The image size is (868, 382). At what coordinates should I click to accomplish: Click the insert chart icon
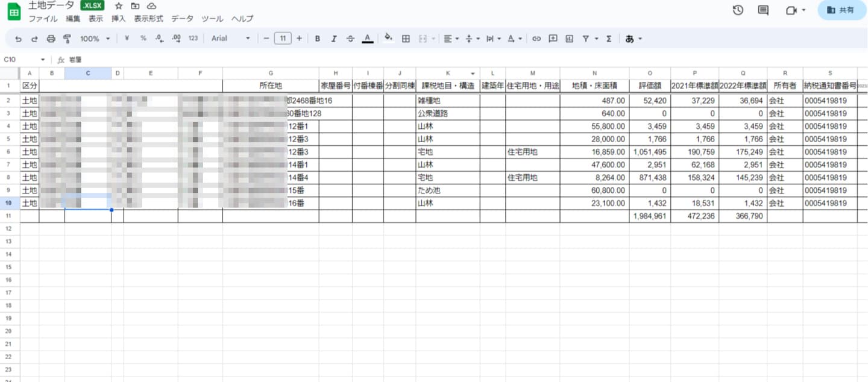point(569,39)
